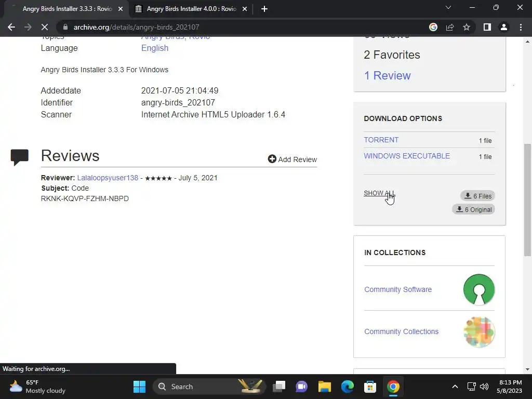
Task: Open tab search dropdown chevron
Action: 448,7
